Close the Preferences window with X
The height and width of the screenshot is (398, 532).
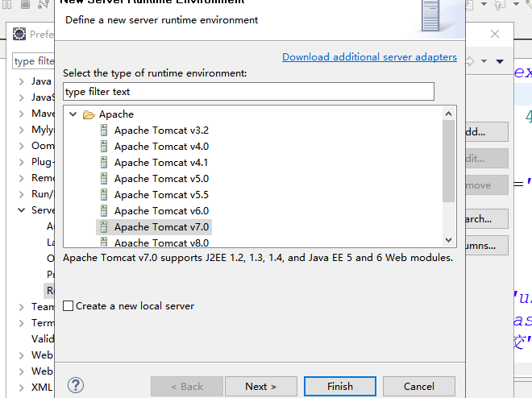pos(495,34)
